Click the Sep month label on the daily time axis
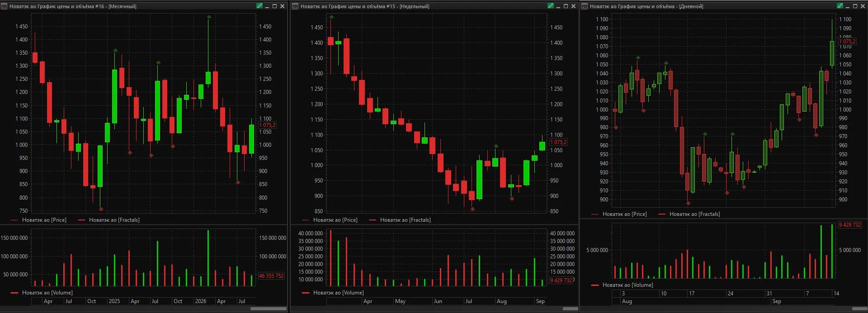 point(777,301)
